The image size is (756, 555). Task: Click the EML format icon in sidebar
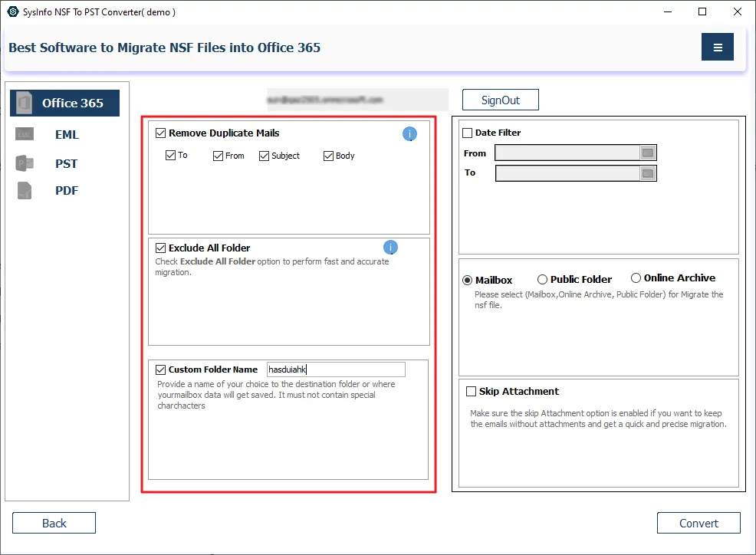(25, 135)
